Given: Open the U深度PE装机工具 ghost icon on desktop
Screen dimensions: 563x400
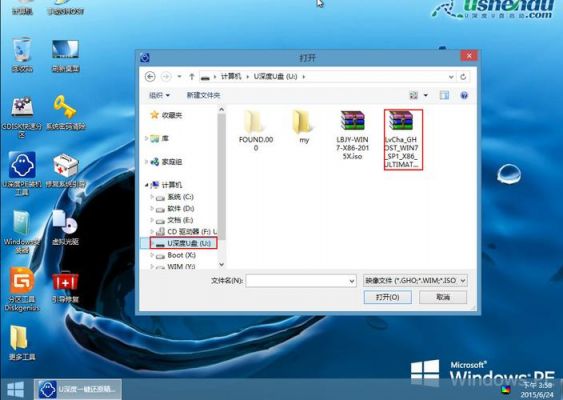Looking at the screenshot, I should click(x=22, y=173).
